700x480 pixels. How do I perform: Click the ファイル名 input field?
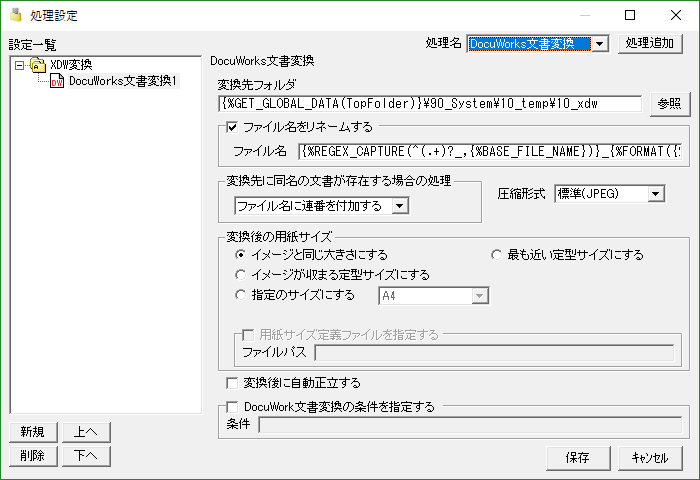coord(489,151)
